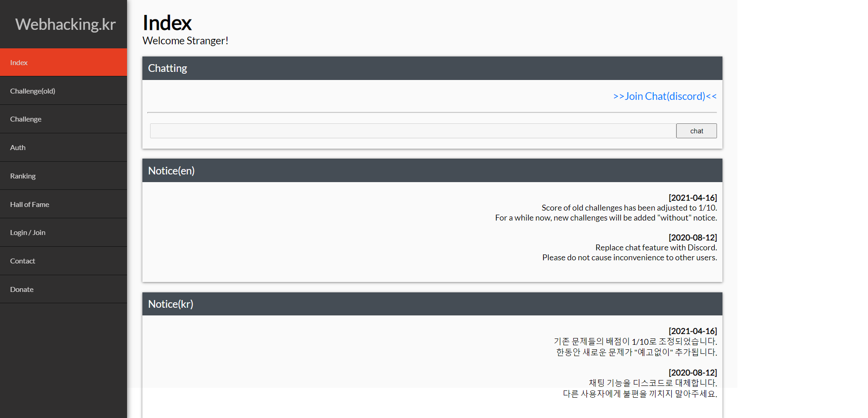
Task: Click the Notice(kr) panel header
Action: click(x=432, y=304)
